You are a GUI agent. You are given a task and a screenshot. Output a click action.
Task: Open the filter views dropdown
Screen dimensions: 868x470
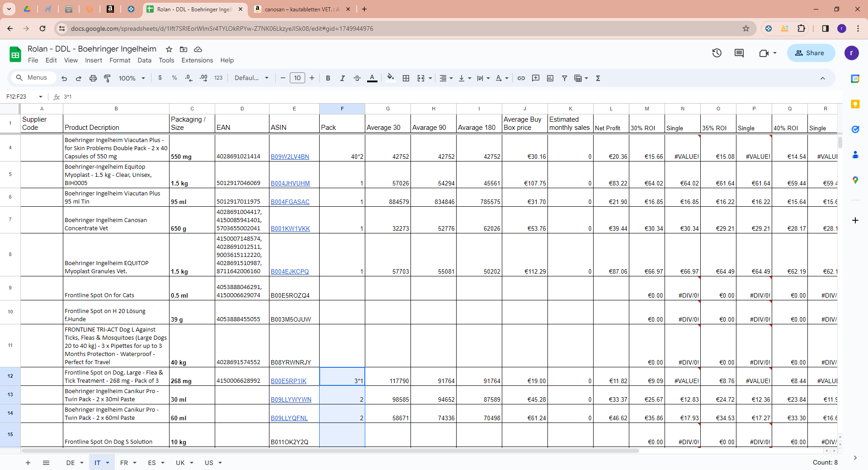(581, 78)
